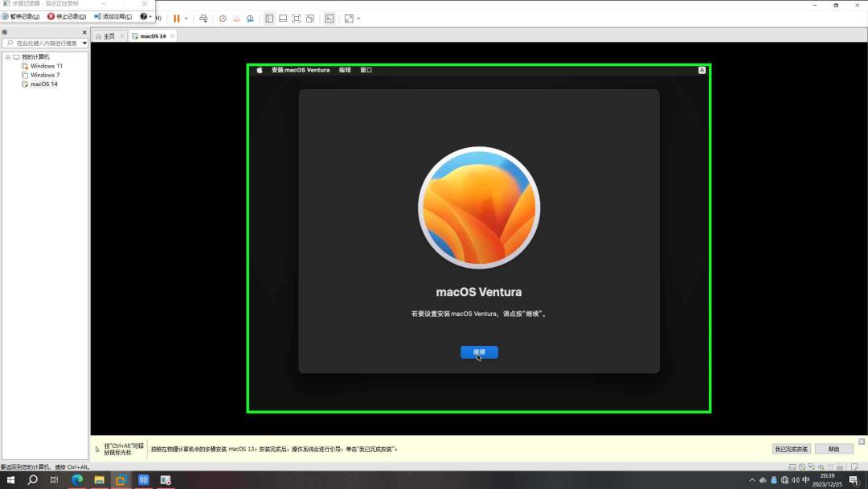Image resolution: width=868 pixels, height=489 pixels.
Task: Switch to the 主页 tab
Action: [x=107, y=35]
